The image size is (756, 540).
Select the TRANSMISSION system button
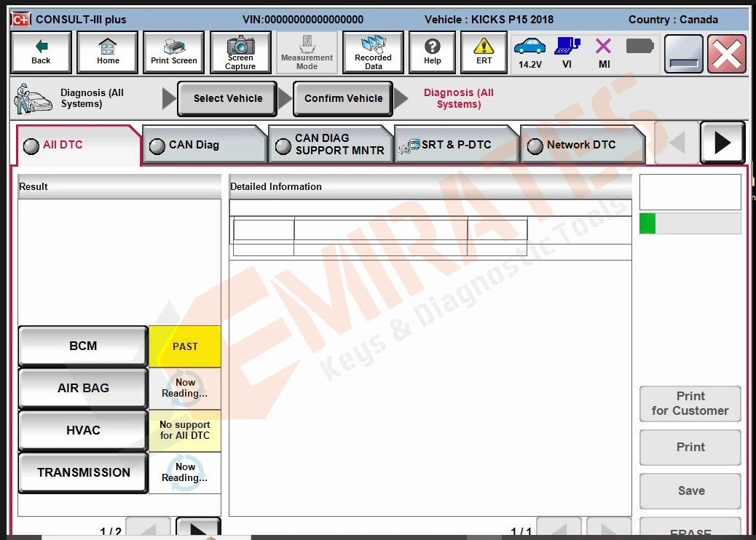(83, 473)
